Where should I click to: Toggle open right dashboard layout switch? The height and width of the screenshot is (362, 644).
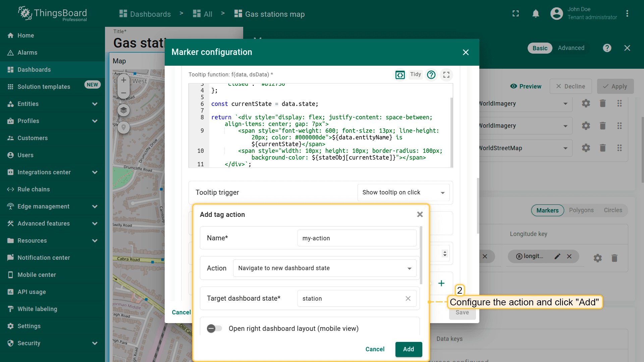pos(214,328)
